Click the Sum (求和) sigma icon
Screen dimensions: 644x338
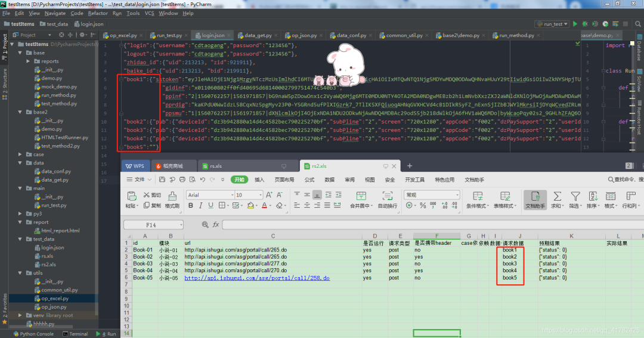[558, 196]
